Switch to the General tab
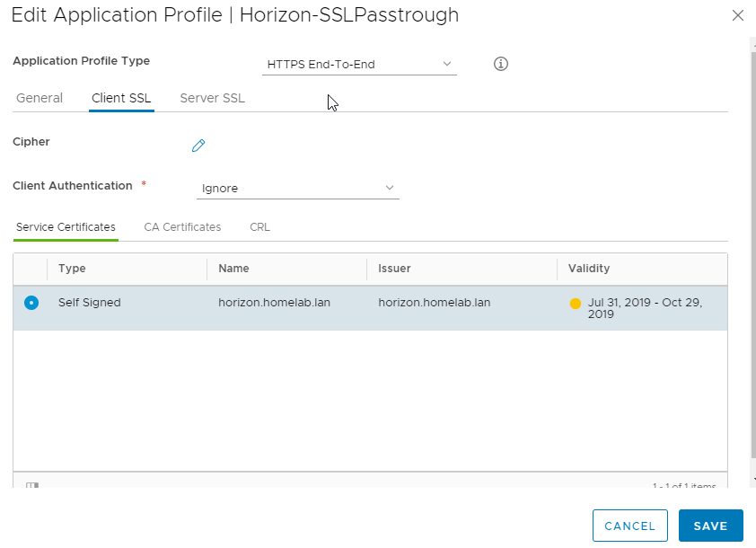756x548 pixels. click(40, 98)
